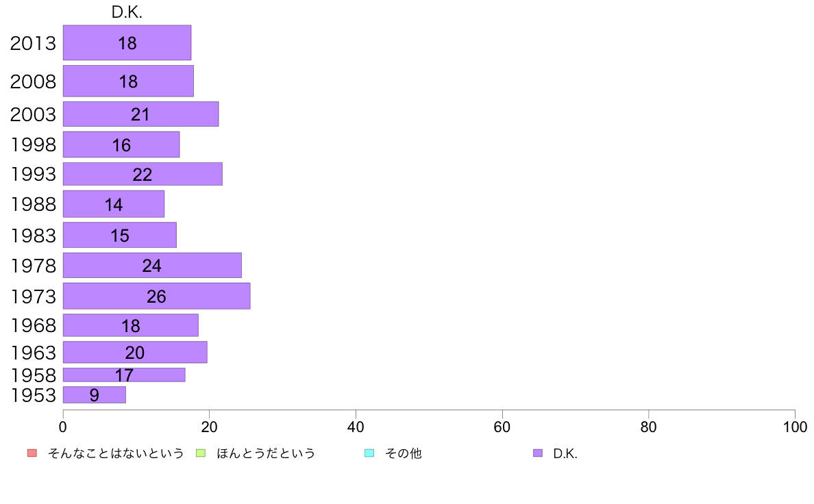Click the green ほんとうだという legend swatch
This screenshot has width=814, height=504.
[201, 453]
